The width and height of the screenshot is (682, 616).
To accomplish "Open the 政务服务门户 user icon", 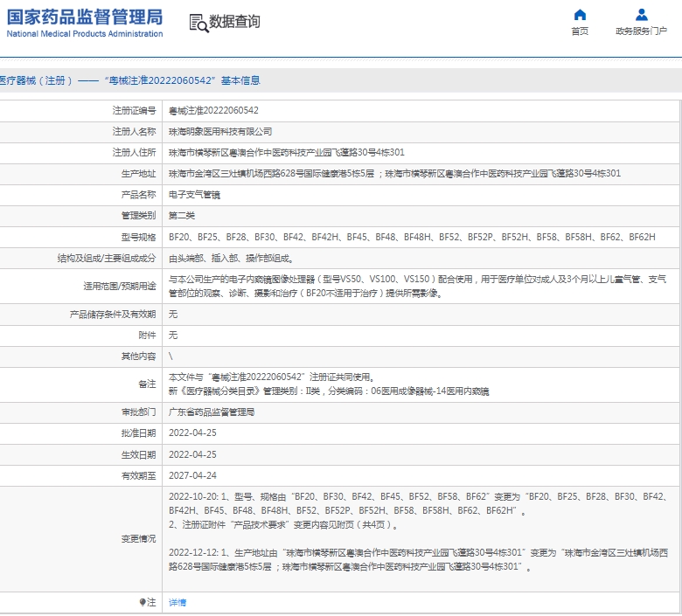I will [642, 15].
